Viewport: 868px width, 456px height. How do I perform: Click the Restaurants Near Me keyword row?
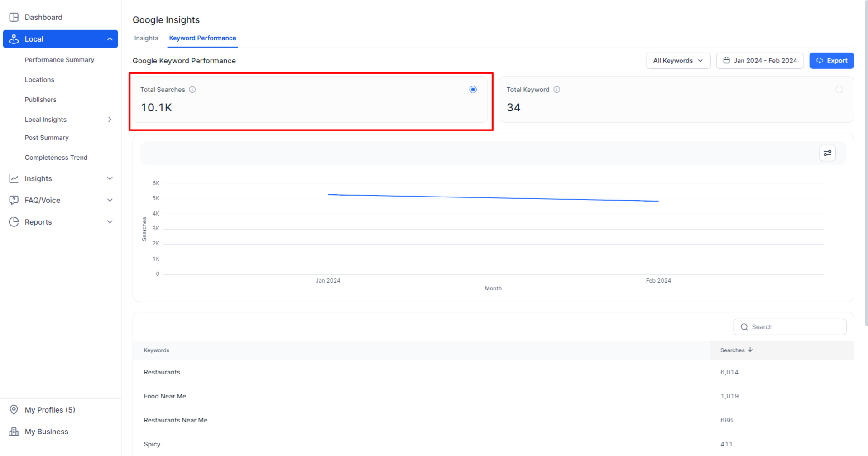click(x=493, y=420)
